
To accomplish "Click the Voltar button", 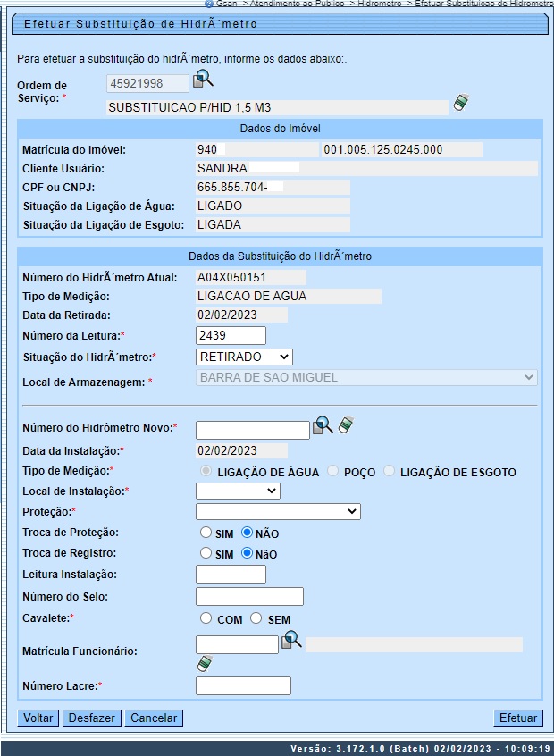I will (x=38, y=718).
